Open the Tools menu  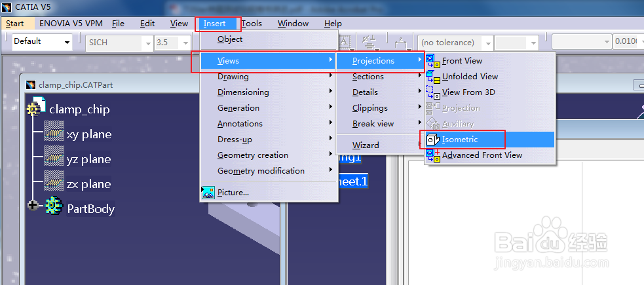[252, 24]
